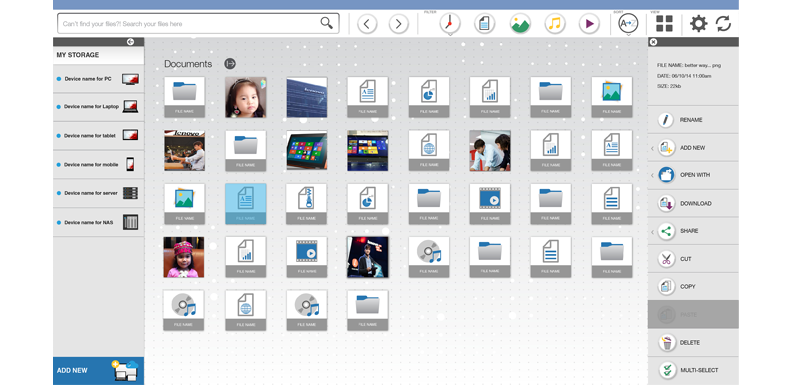The height and width of the screenshot is (385, 790).
Task: Click ADD NEW storage button at sidebar bottom
Action: [x=98, y=370]
